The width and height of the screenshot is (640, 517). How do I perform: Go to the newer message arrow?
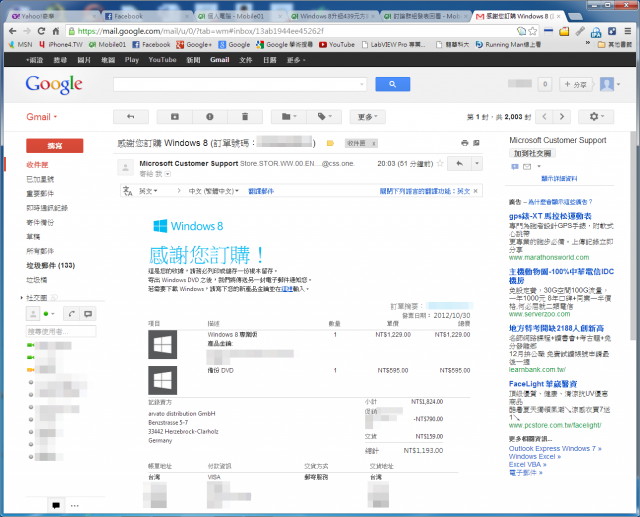tap(544, 117)
